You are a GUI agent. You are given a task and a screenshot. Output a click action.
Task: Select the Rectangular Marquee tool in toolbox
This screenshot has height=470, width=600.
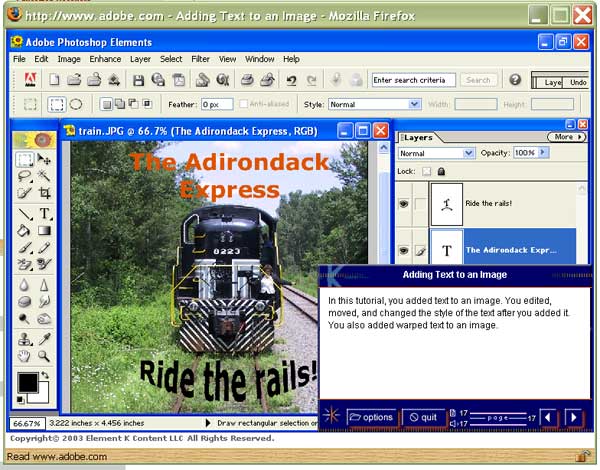(24, 159)
